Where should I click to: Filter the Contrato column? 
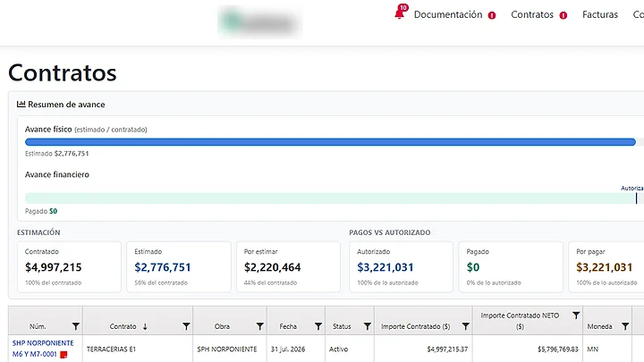pos(186,326)
